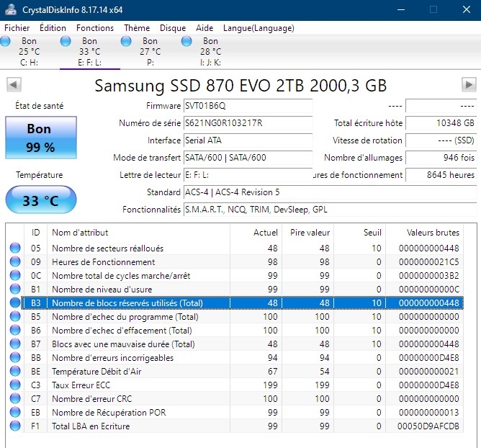Click the 33 °C temperature button
This screenshot has width=481, height=448.
(41, 200)
